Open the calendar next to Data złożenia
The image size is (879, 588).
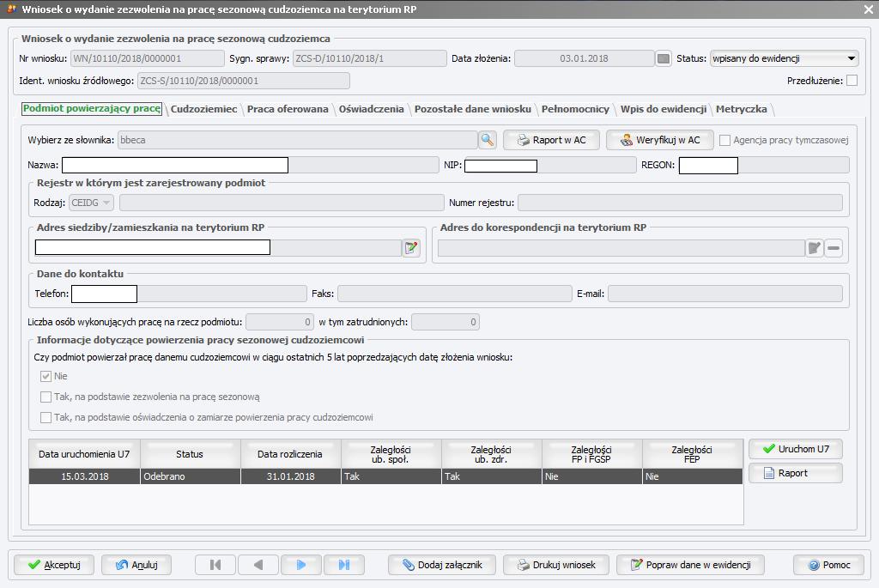(664, 58)
